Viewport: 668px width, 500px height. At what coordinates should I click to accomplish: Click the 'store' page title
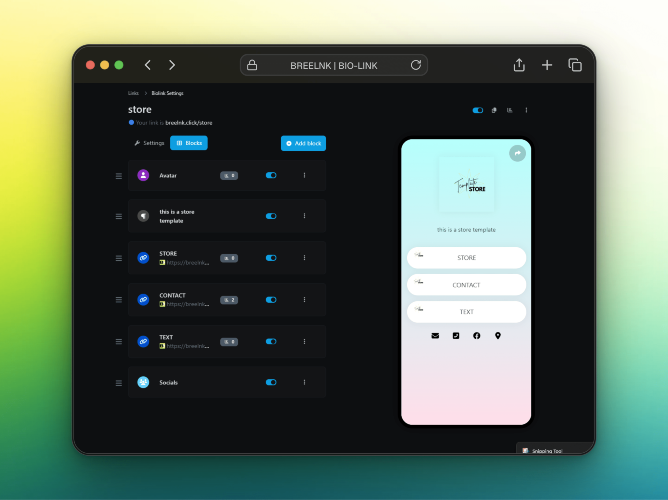(140, 109)
